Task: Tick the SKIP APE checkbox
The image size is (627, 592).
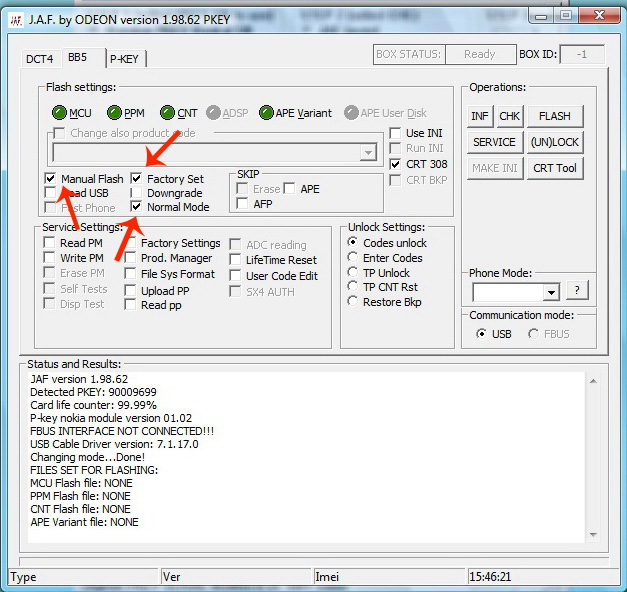Action: click(290, 188)
